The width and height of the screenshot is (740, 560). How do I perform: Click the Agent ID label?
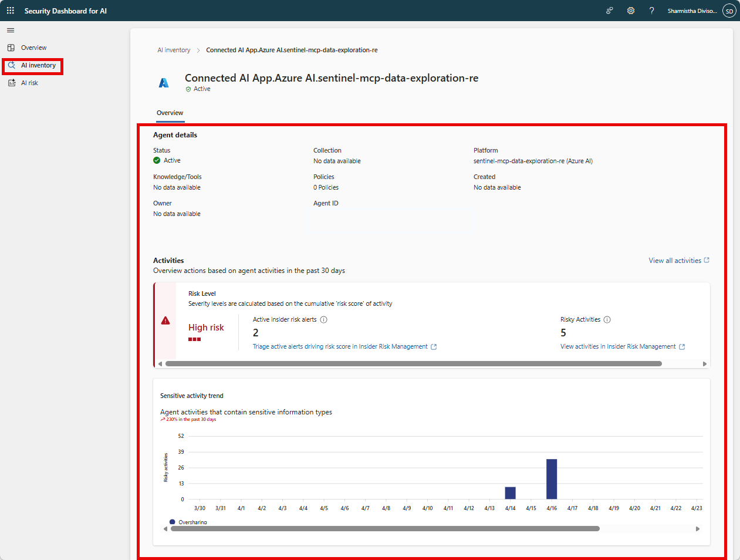click(x=326, y=204)
